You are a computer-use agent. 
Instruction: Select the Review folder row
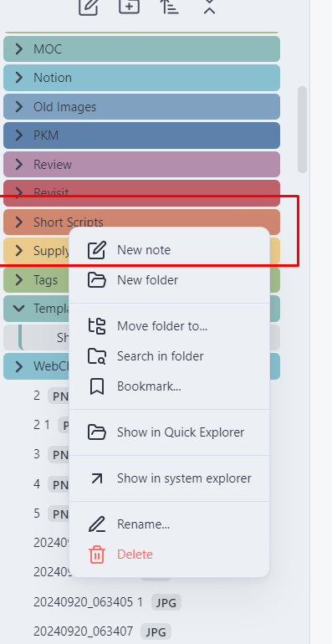coord(142,164)
